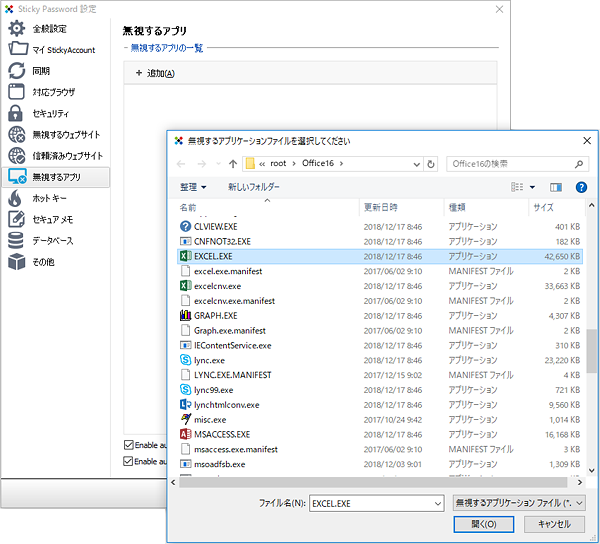Select the excel.exe.manifest file
The width and height of the screenshot is (600, 544).
[x=380, y=271]
